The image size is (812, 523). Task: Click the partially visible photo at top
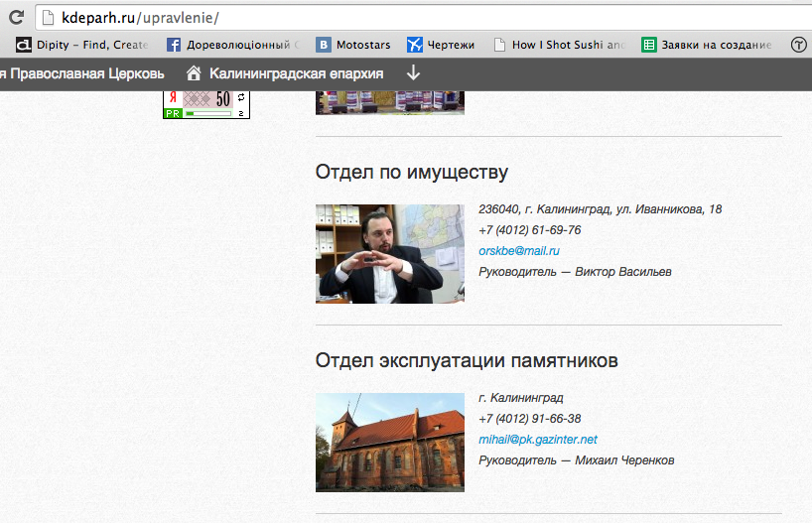[389, 101]
